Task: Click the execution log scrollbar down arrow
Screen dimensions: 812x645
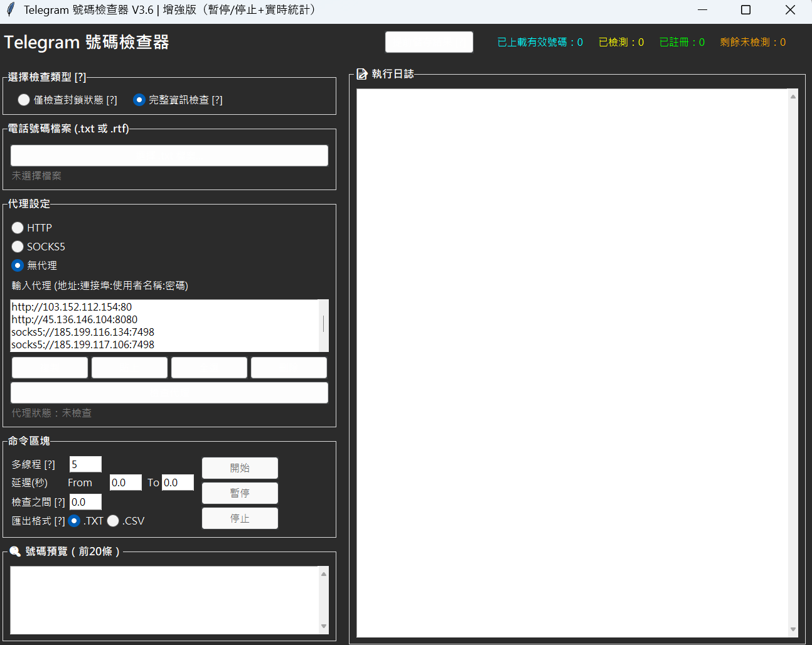Action: coord(793,629)
